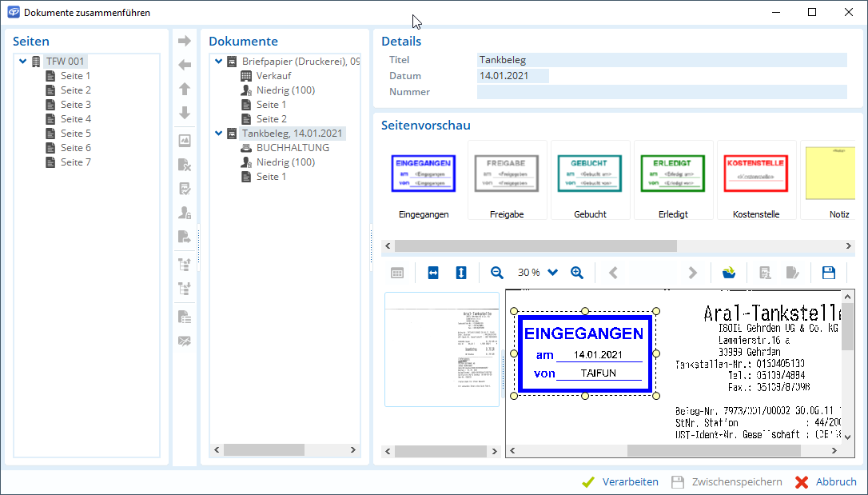Click the Verarbeiten button

pyautogui.click(x=620, y=481)
